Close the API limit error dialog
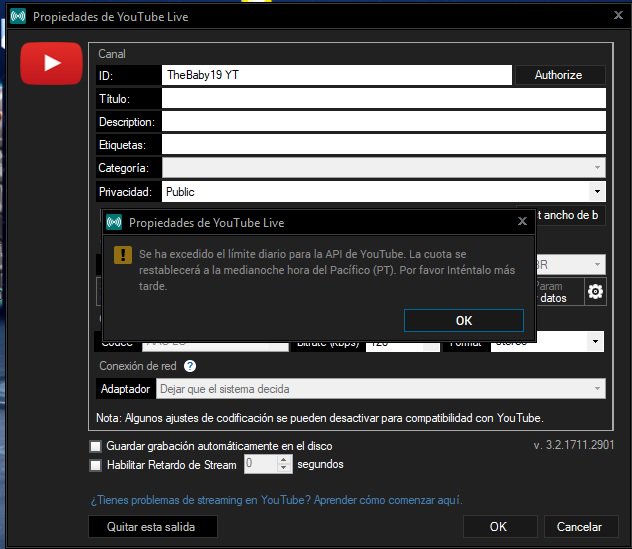Image resolution: width=632 pixels, height=549 pixels. click(x=522, y=221)
